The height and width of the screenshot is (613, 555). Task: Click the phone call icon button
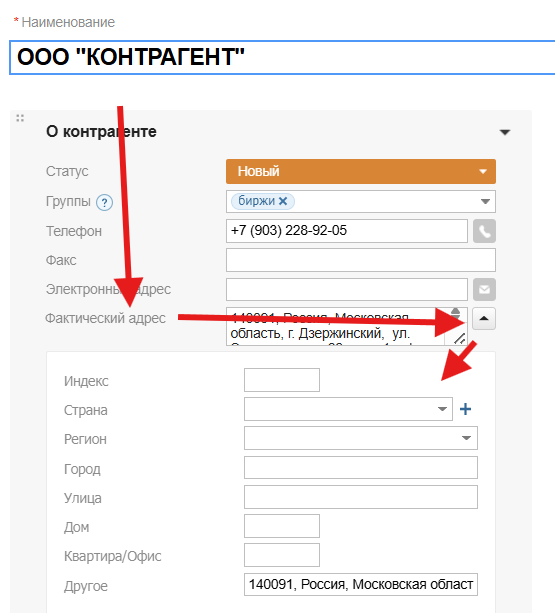pyautogui.click(x=484, y=231)
